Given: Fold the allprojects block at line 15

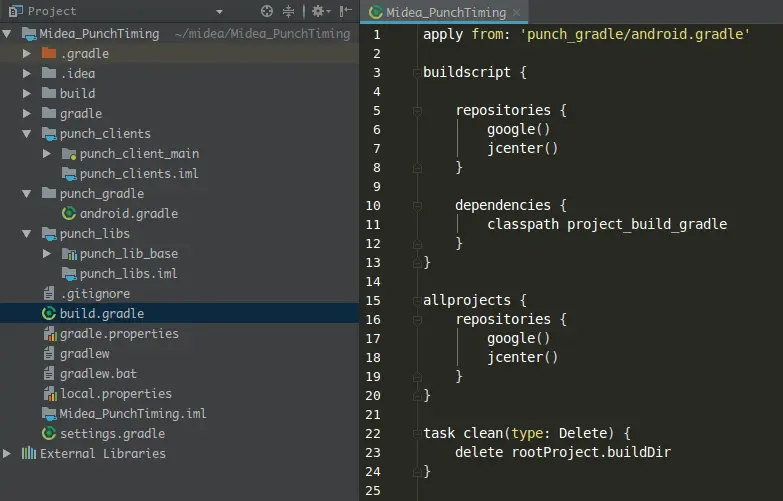Looking at the screenshot, I should pyautogui.click(x=417, y=301).
